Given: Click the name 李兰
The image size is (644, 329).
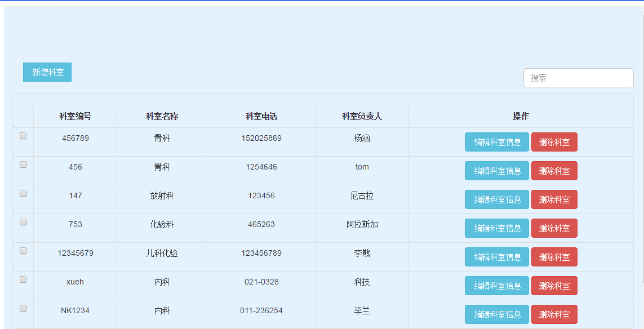Looking at the screenshot, I should [362, 311].
